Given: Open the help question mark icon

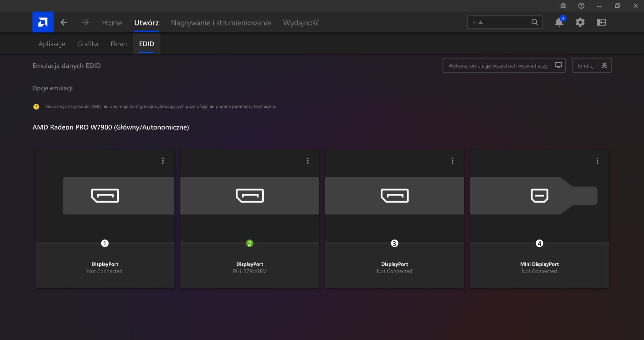Looking at the screenshot, I should pyautogui.click(x=581, y=6).
